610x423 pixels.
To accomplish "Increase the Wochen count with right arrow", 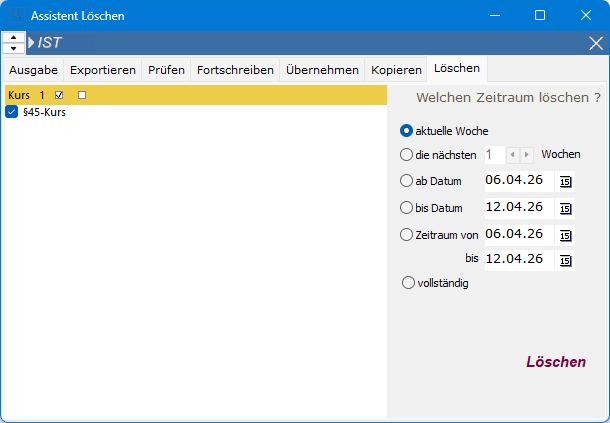I will [x=527, y=155].
